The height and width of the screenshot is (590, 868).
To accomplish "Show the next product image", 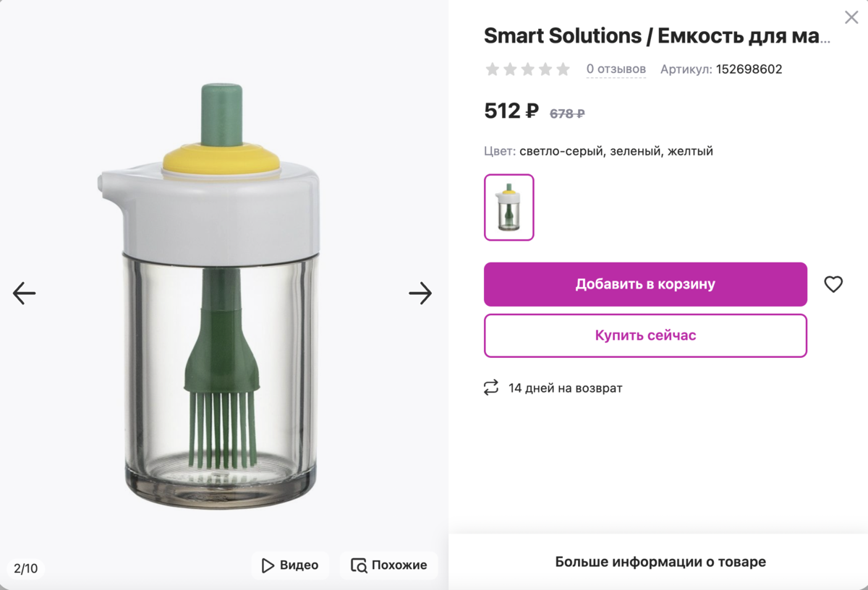I will point(420,293).
